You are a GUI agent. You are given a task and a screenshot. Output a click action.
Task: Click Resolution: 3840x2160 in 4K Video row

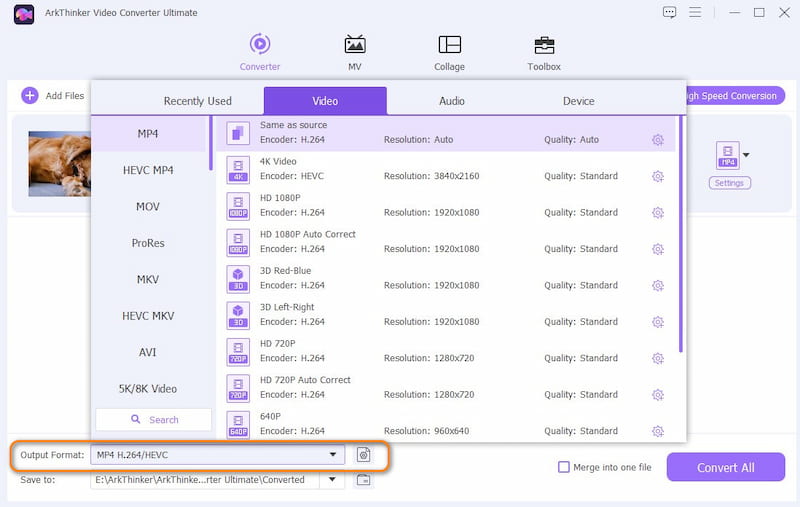432,176
